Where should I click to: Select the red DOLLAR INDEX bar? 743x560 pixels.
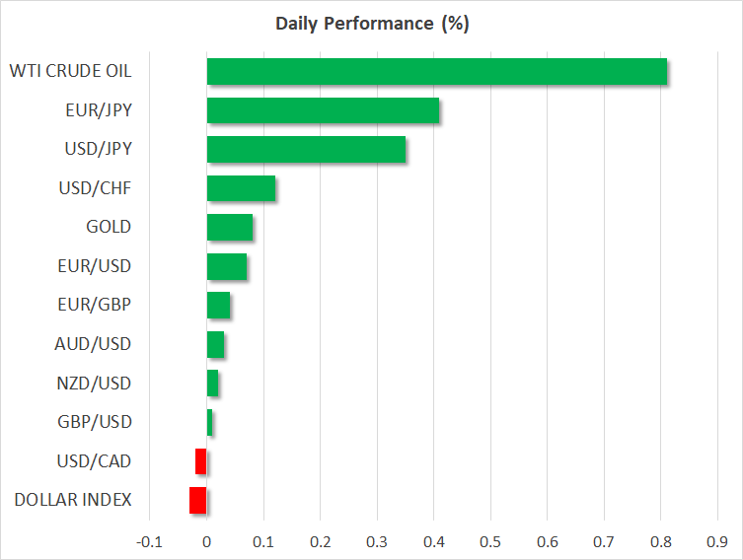tap(198, 501)
